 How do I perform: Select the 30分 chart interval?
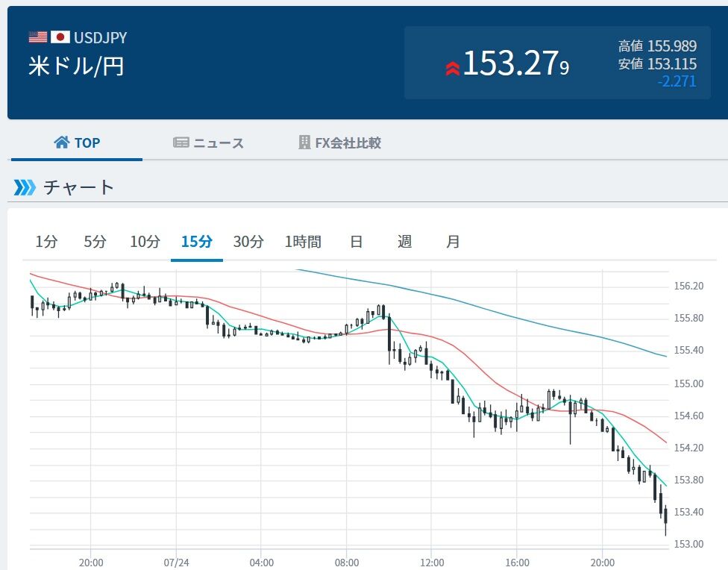[x=248, y=242]
